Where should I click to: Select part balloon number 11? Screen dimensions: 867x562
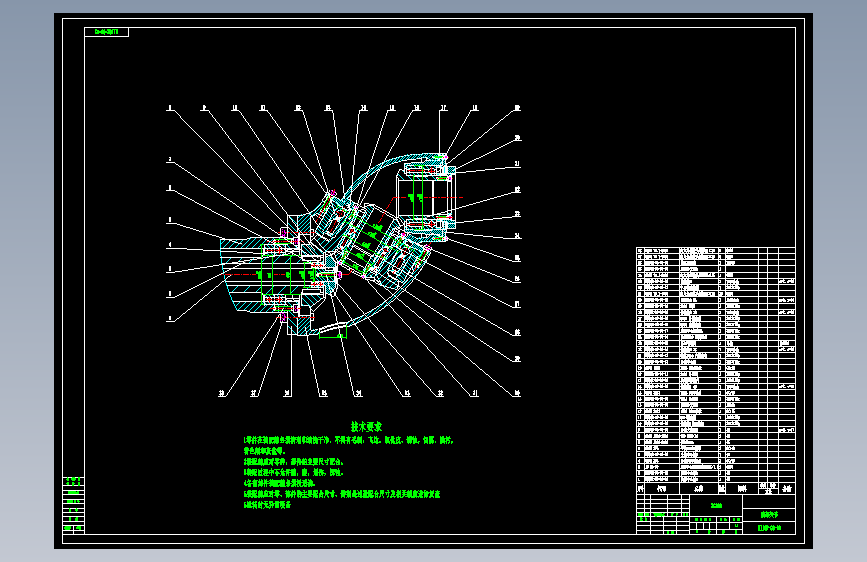(x=263, y=108)
